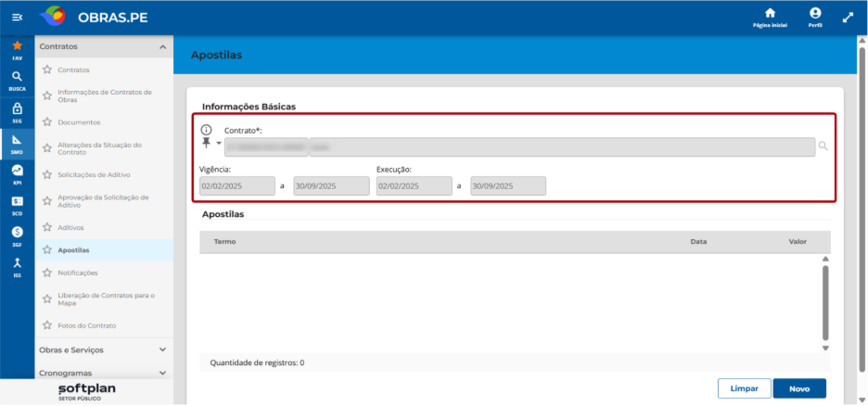Click the Contrato number field

(x=266, y=147)
